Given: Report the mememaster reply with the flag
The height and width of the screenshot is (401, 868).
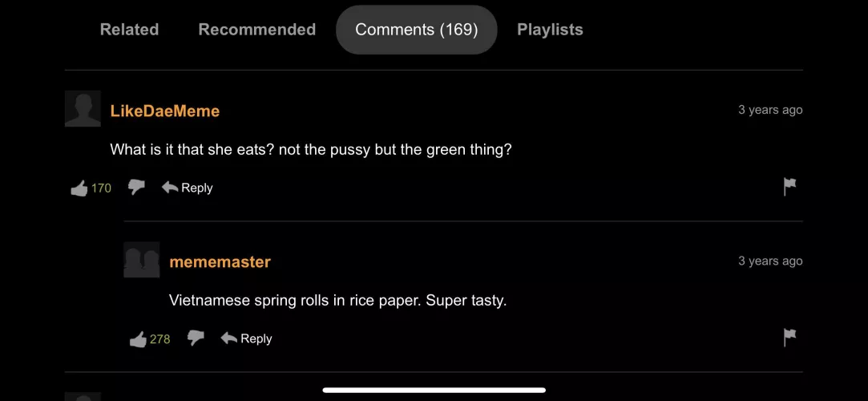Looking at the screenshot, I should point(789,338).
